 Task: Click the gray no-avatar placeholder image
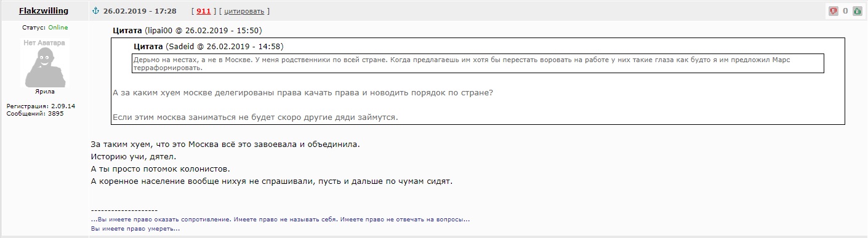(44, 64)
